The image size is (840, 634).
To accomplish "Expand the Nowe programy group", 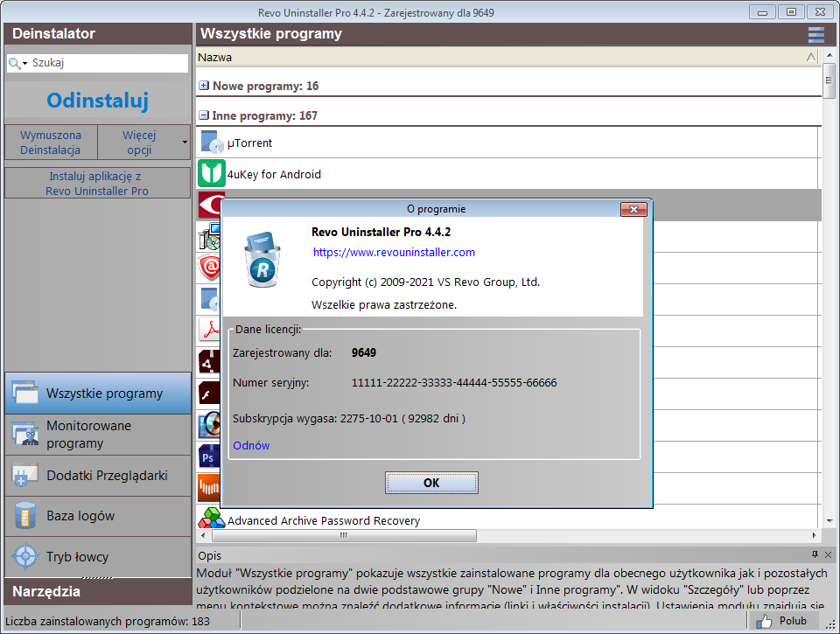I will 204,86.
